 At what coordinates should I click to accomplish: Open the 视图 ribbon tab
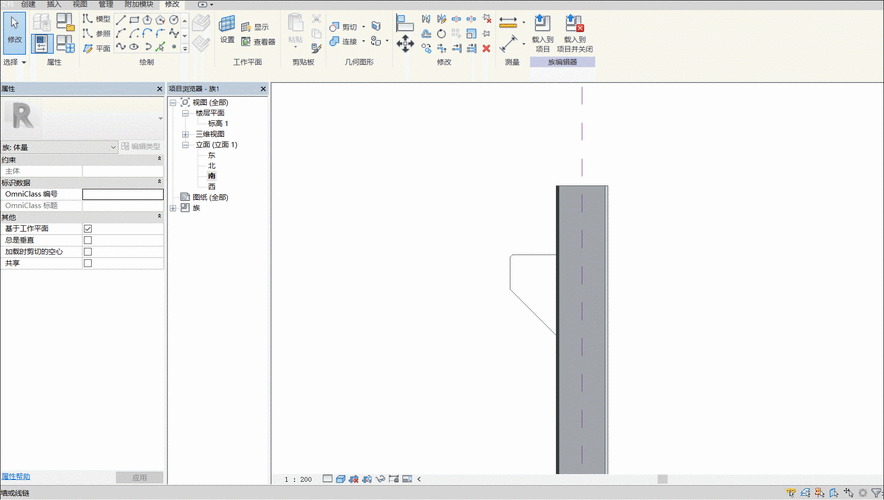(80, 4)
